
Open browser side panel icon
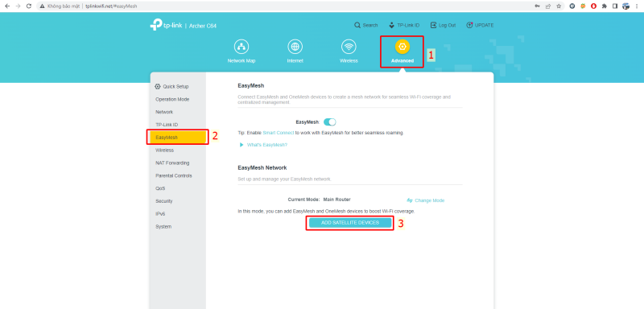click(615, 6)
